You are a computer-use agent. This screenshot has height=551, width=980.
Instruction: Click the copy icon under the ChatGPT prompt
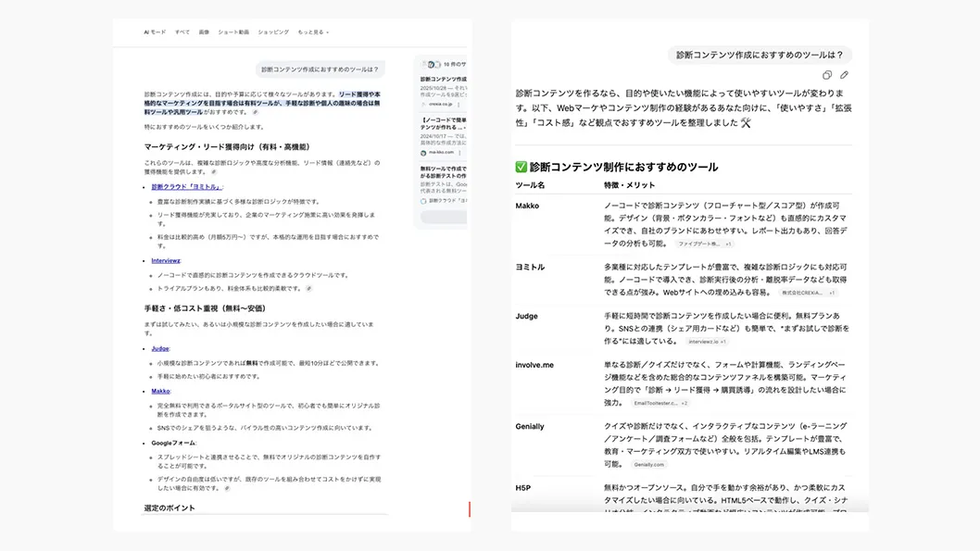pyautogui.click(x=827, y=75)
